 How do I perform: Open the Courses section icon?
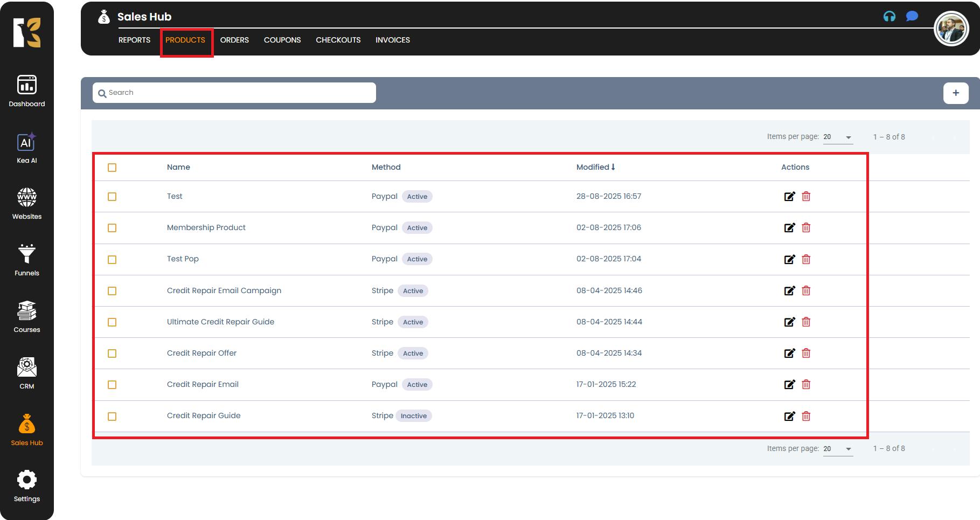(x=26, y=311)
